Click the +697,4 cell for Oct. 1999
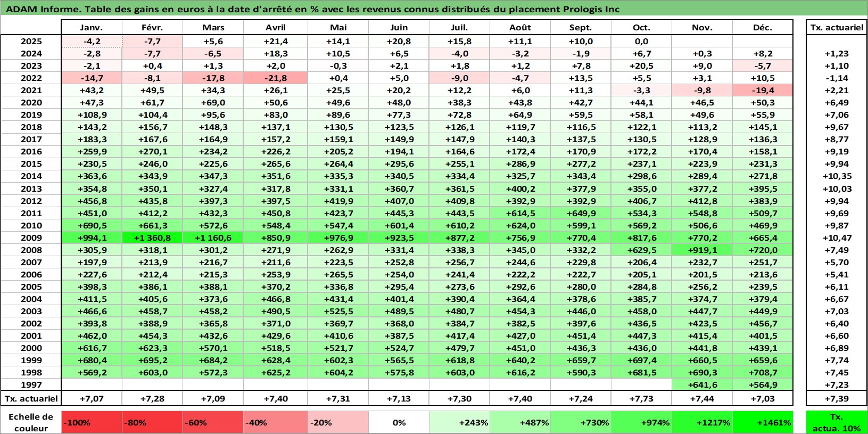 tap(641, 361)
